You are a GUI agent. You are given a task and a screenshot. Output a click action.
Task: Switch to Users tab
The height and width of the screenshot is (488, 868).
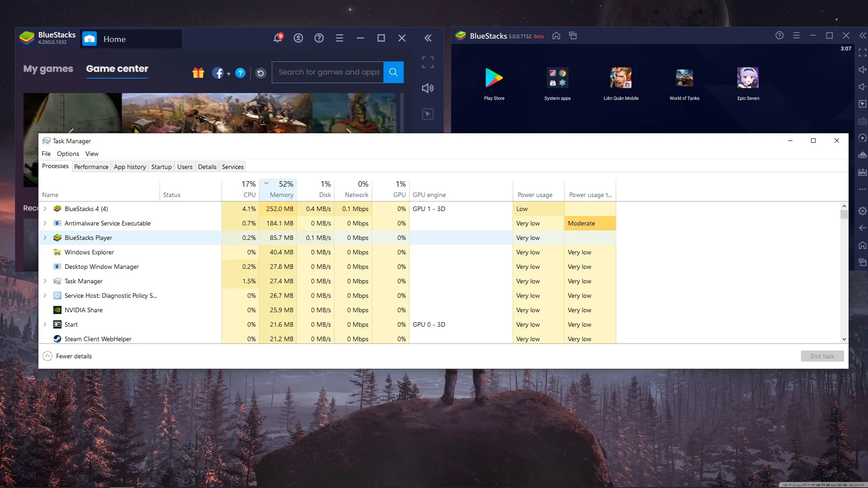[185, 167]
